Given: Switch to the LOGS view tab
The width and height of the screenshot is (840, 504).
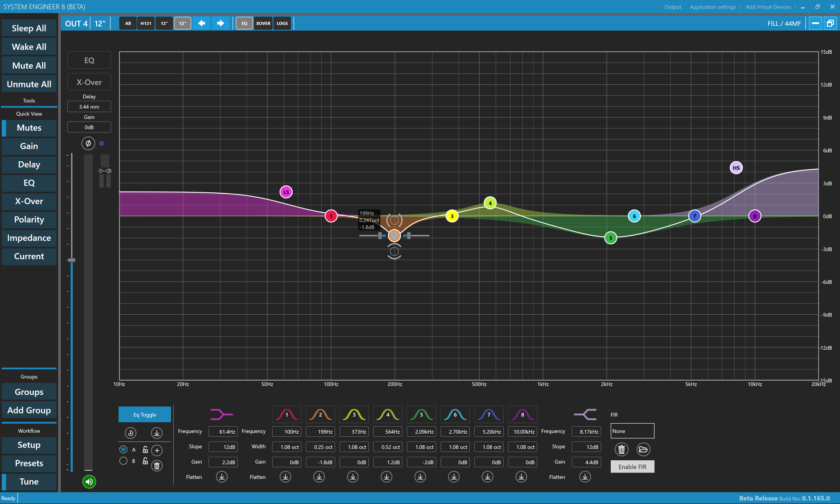Looking at the screenshot, I should 282,23.
